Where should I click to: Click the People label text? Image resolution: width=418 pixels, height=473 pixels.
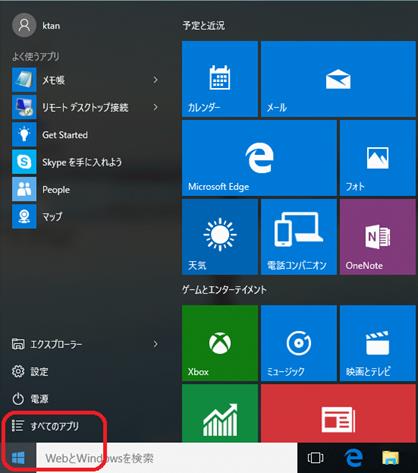(56, 190)
